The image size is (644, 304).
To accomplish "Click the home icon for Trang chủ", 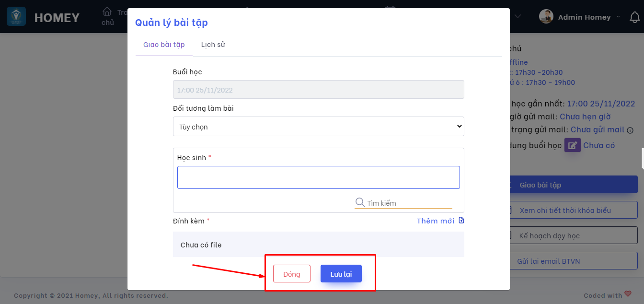I will 107,12.
